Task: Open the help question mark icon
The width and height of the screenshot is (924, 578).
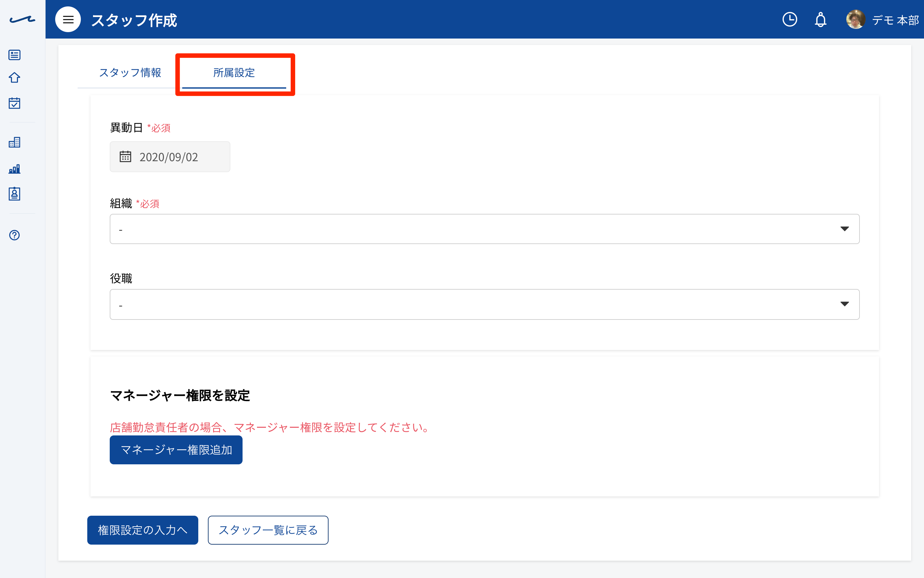Action: pyautogui.click(x=14, y=235)
